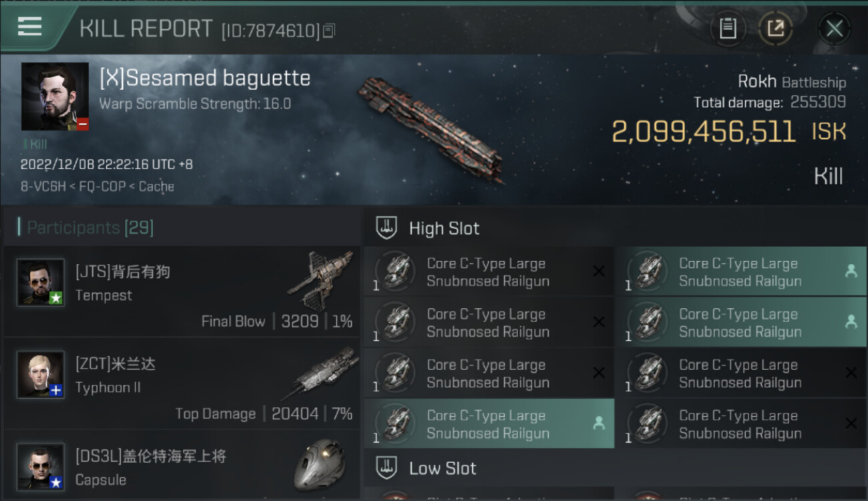This screenshot has width=868, height=501.
Task: View Sesamed baguette's character portrait
Action: point(55,96)
